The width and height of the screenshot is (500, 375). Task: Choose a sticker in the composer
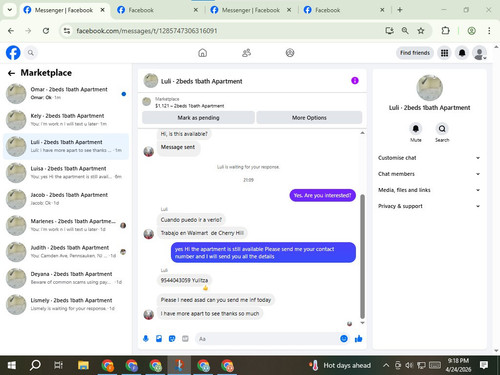172,339
